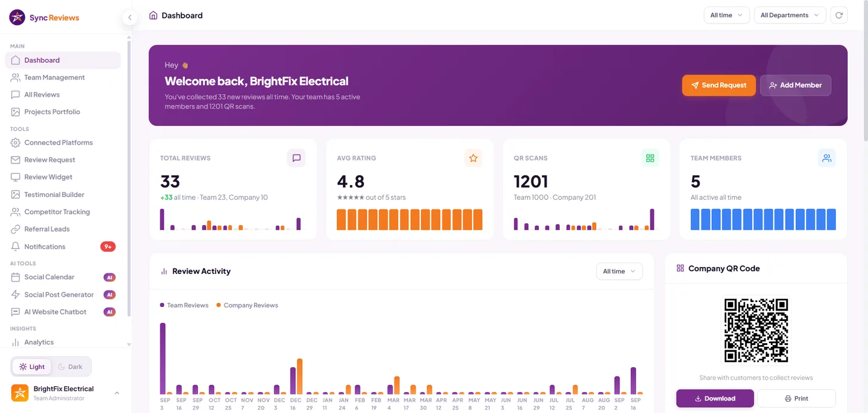Screen dimensions: 868x413
Task: Click the red 9+ notifications badge
Action: (108, 246)
